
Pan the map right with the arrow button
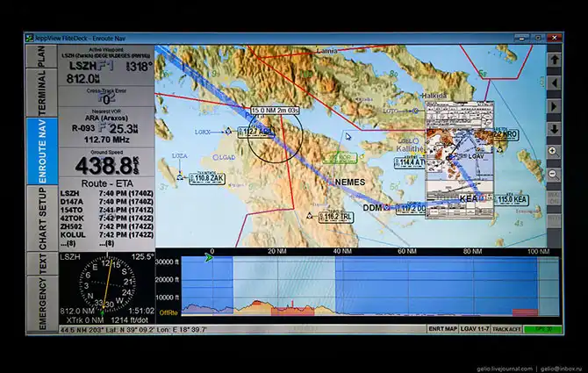[554, 105]
